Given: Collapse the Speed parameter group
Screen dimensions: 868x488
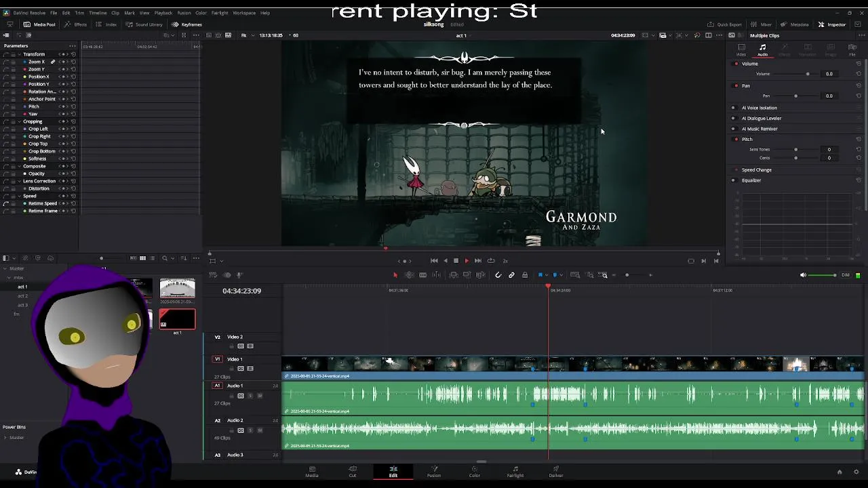Looking at the screenshot, I should (x=20, y=196).
